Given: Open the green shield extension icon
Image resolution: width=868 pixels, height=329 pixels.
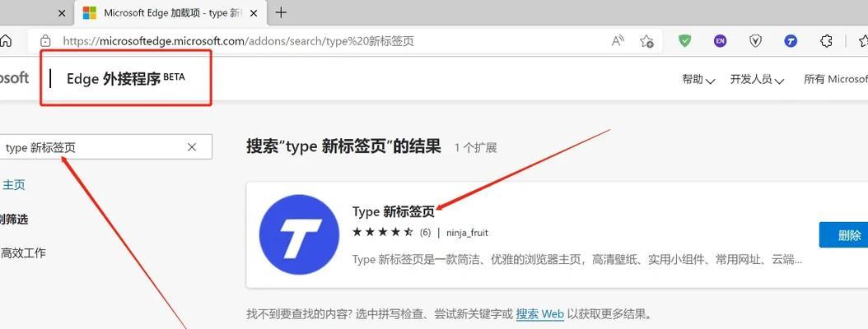Looking at the screenshot, I should pyautogui.click(x=685, y=41).
